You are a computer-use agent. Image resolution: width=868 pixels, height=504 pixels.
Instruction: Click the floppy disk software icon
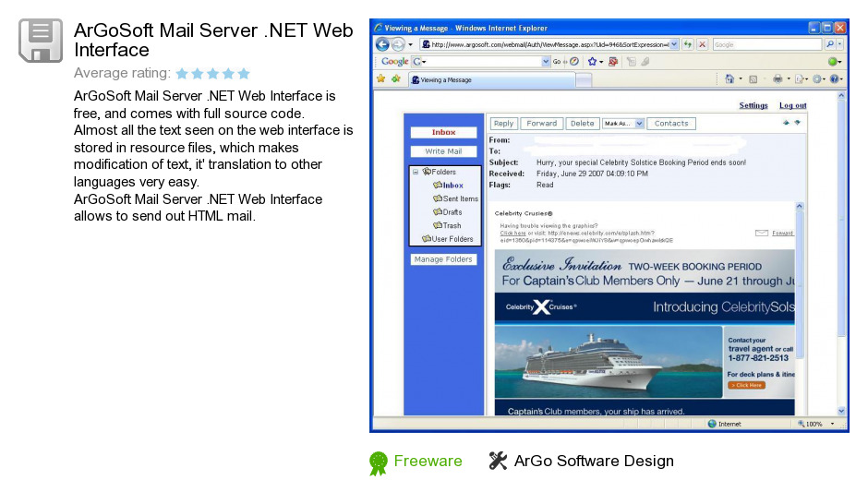coord(41,41)
